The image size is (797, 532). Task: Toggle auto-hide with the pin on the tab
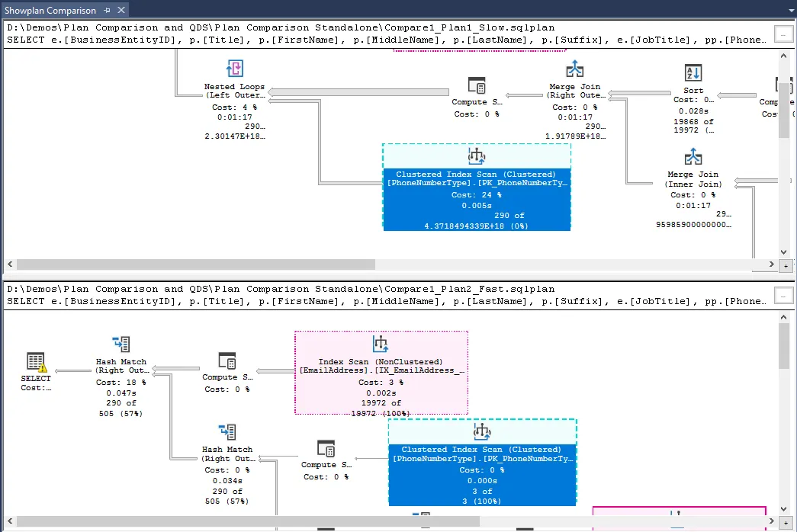(x=108, y=11)
